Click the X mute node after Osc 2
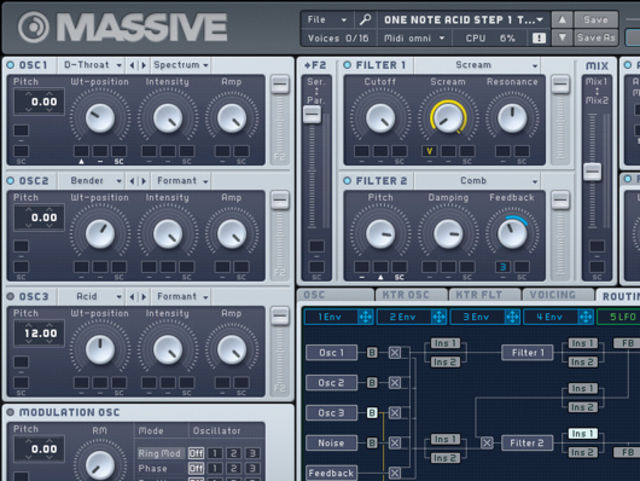The width and height of the screenshot is (640, 481). click(395, 383)
